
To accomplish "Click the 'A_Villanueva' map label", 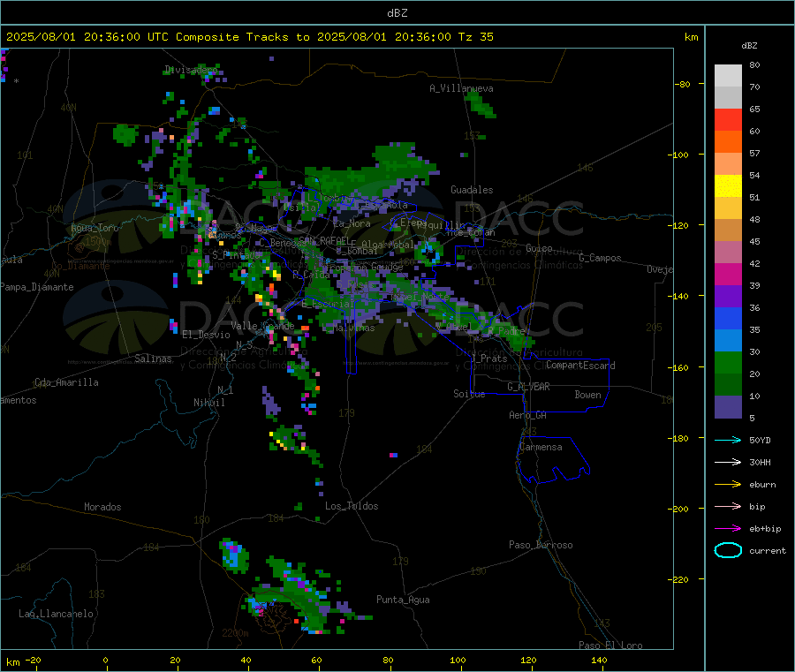I will point(461,88).
